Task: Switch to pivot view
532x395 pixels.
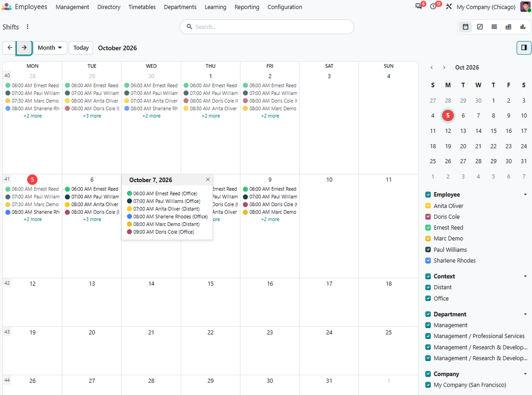Action: coord(508,27)
